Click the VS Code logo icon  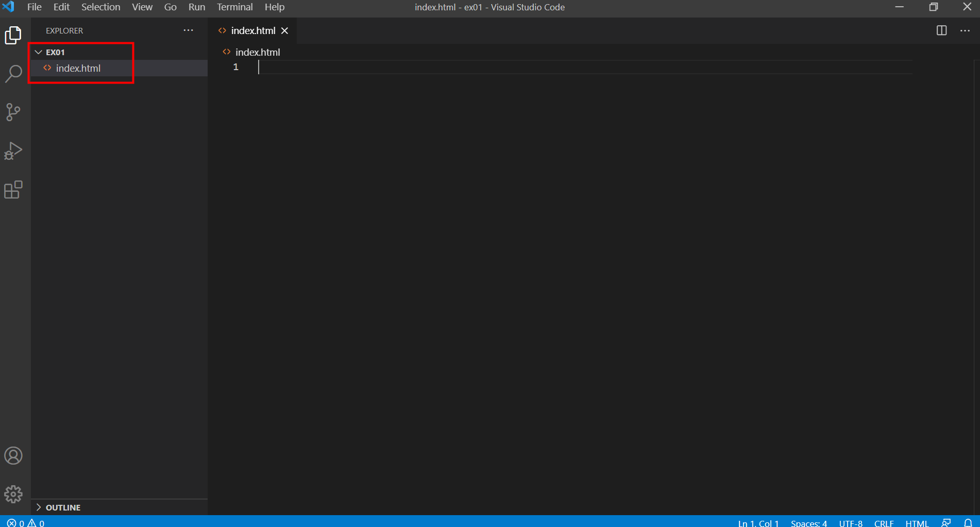(8, 7)
